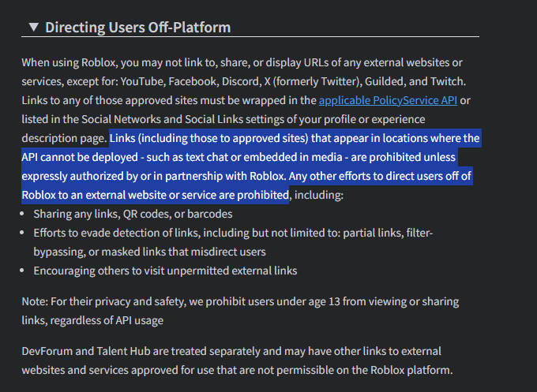Click the bullet dot before 'Efforts to evade'
537x392 pixels.
point(22,233)
